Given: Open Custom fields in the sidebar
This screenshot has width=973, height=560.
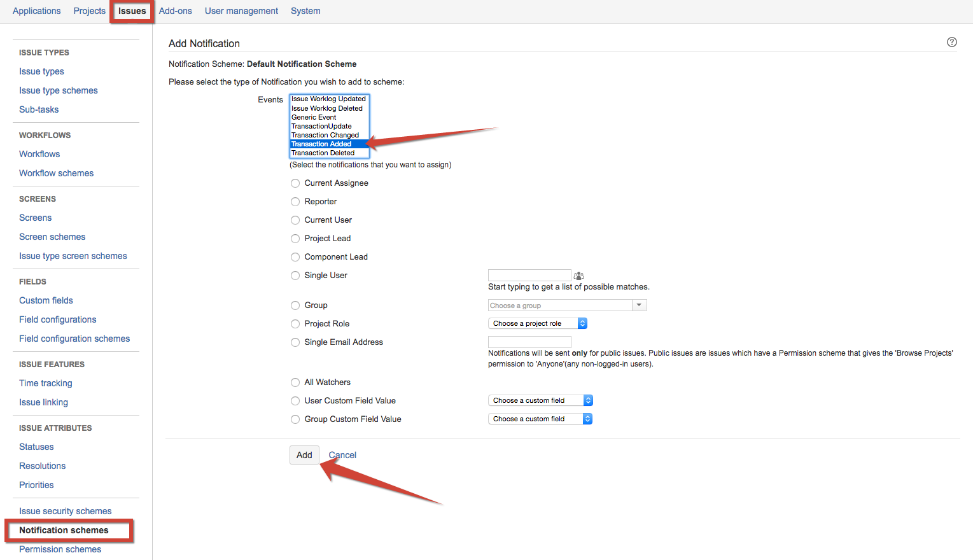Looking at the screenshot, I should 46,300.
